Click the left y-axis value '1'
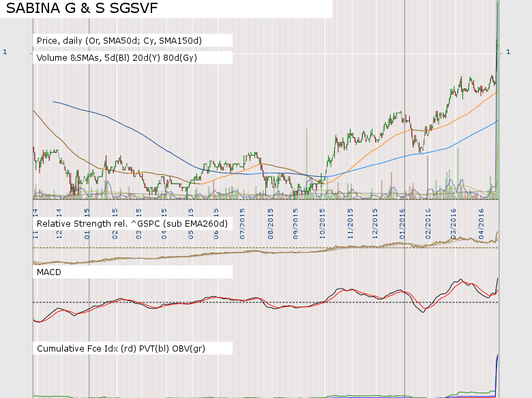Screen dimensions: 532x398 click(x=5, y=52)
